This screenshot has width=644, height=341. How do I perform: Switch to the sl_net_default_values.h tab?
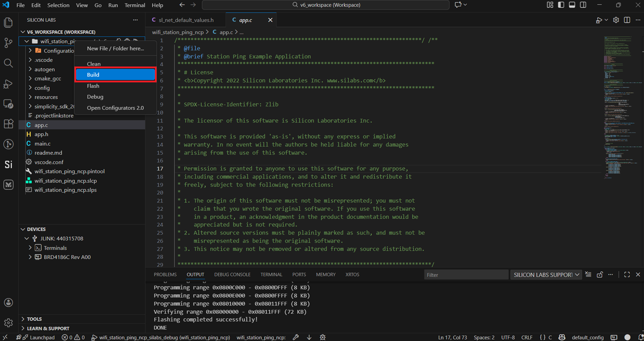pos(186,20)
